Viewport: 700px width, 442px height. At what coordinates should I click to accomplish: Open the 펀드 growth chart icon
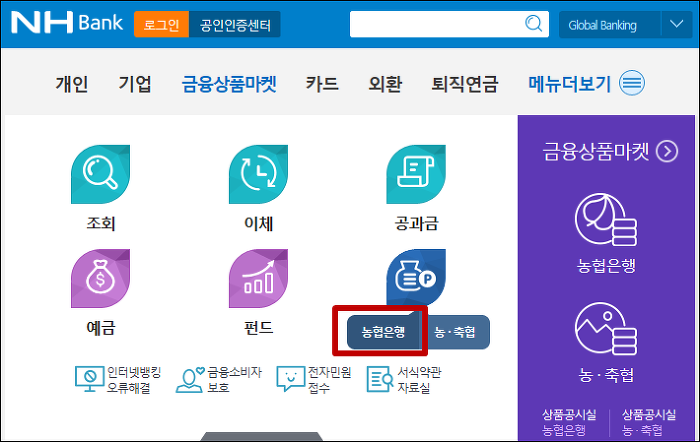click(258, 279)
